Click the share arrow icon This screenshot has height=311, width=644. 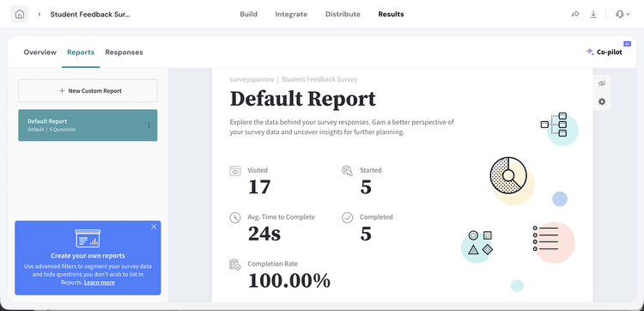coord(575,15)
